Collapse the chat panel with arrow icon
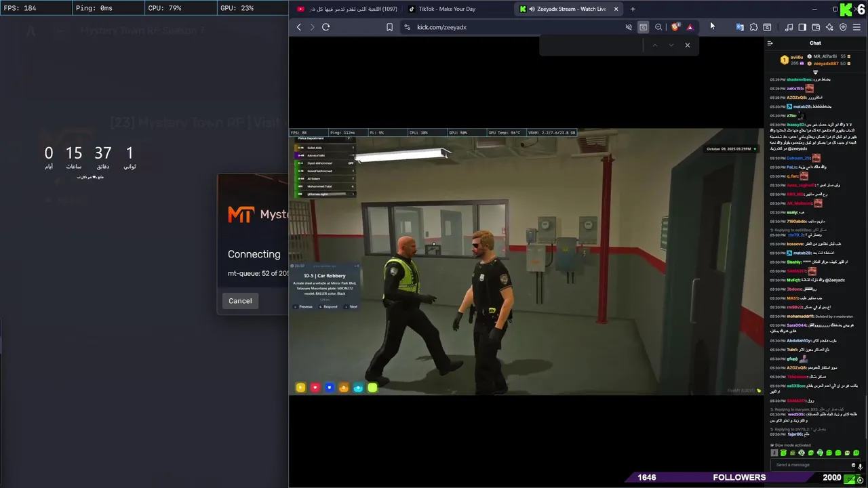The image size is (868, 488). pyautogui.click(x=770, y=43)
